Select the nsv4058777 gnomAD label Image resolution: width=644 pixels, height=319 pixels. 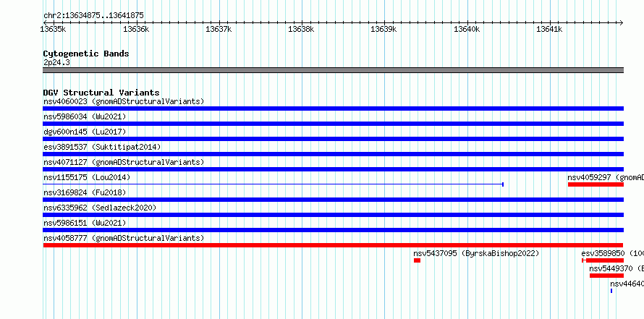tap(124, 238)
